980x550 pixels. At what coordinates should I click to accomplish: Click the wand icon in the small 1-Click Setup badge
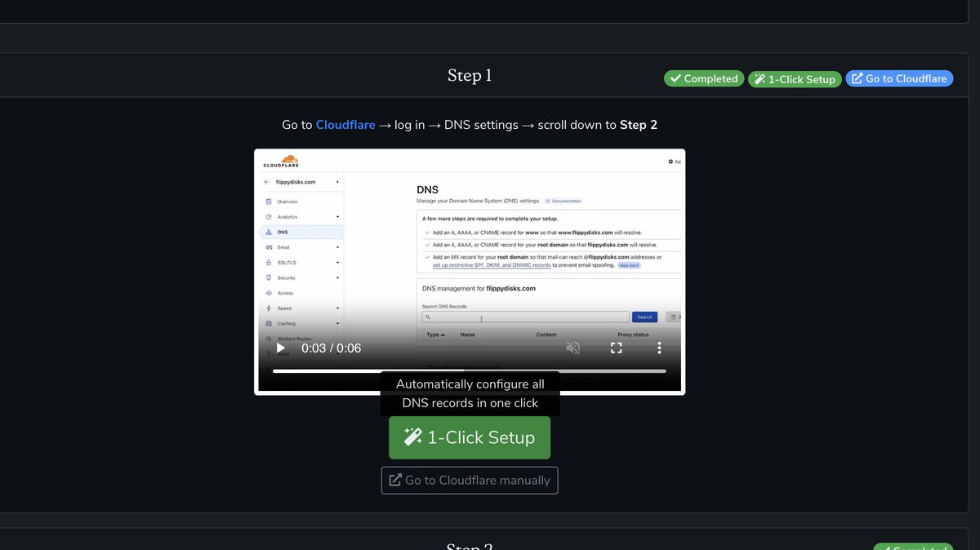point(759,79)
